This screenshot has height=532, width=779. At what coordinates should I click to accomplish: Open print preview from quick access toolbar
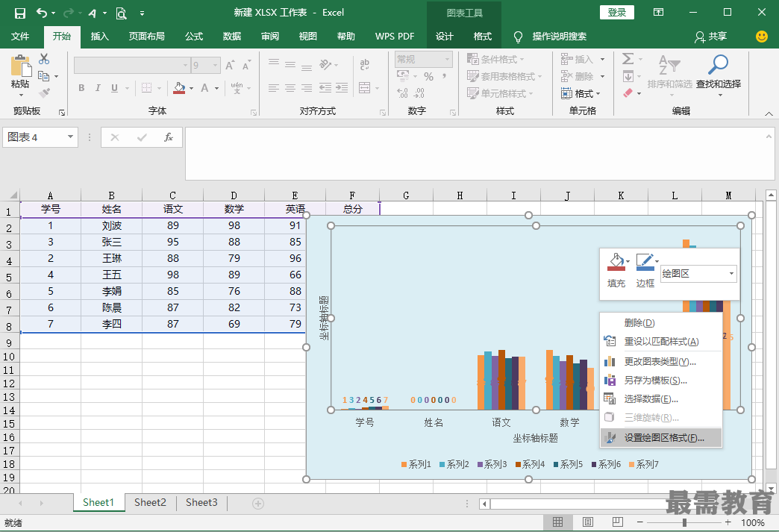(121, 13)
